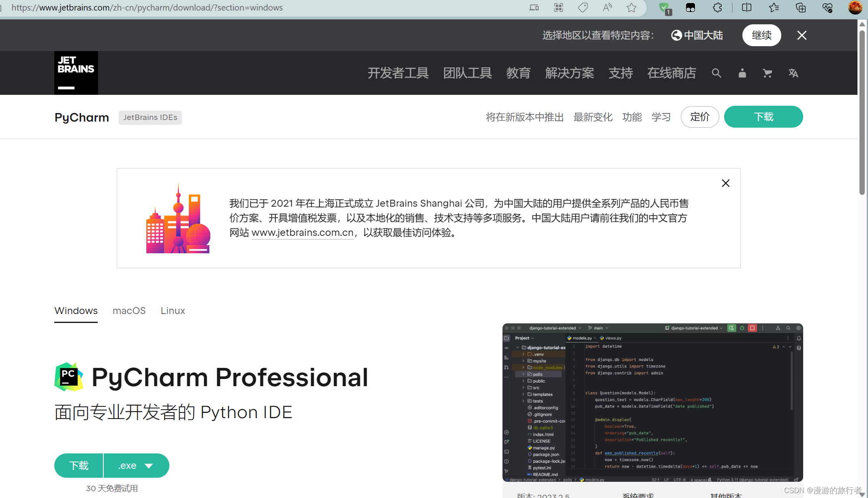Viewport: 868px width, 498px height.
Task: Open the 开发者工具 navigation menu
Action: pos(398,73)
